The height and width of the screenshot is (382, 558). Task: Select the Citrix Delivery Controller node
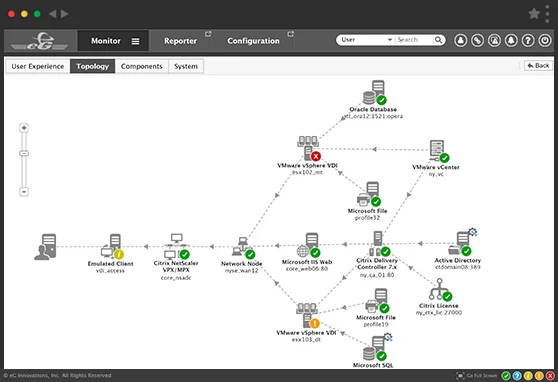(x=379, y=244)
